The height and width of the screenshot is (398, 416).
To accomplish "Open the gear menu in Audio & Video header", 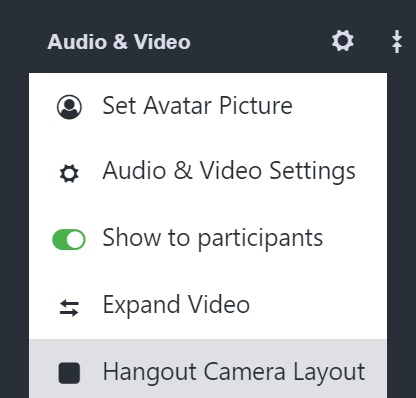I will pyautogui.click(x=343, y=41).
